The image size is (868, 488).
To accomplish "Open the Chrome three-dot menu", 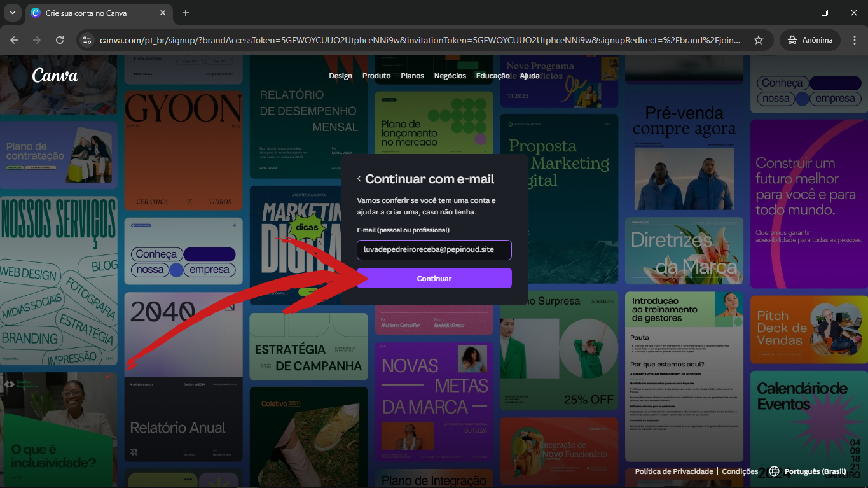I will 854,40.
